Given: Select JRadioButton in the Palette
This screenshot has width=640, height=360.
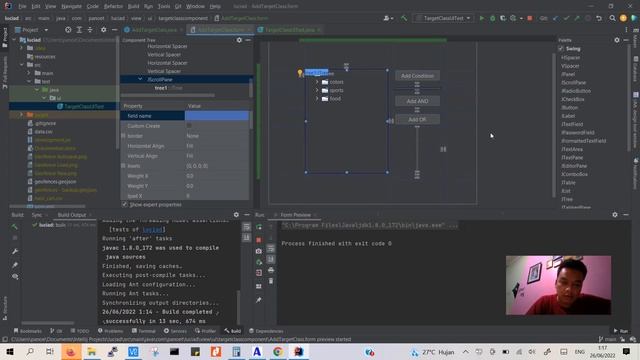Looking at the screenshot, I should [x=576, y=91].
